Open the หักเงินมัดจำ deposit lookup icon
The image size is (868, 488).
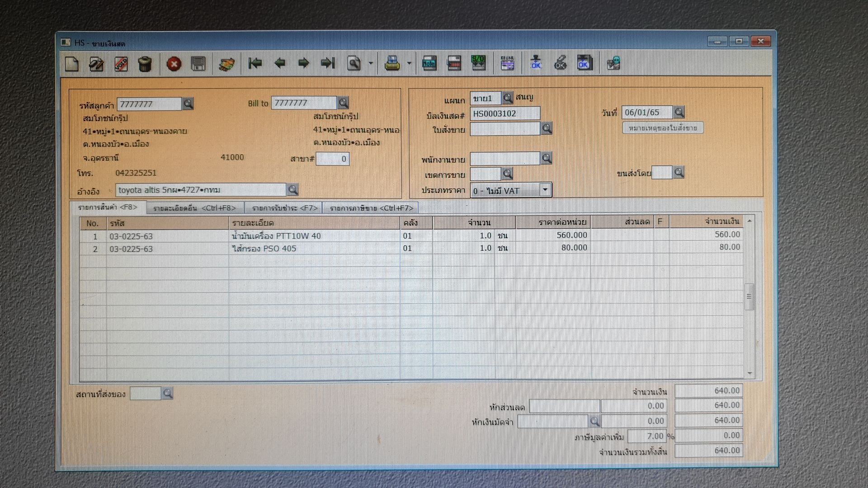[594, 421]
